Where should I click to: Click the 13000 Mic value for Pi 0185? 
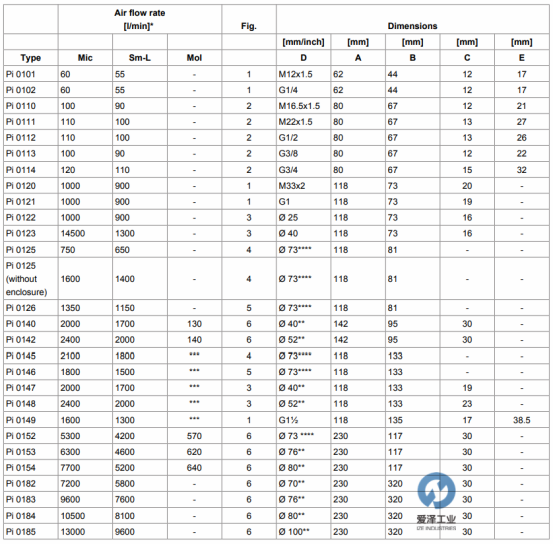(x=85, y=532)
